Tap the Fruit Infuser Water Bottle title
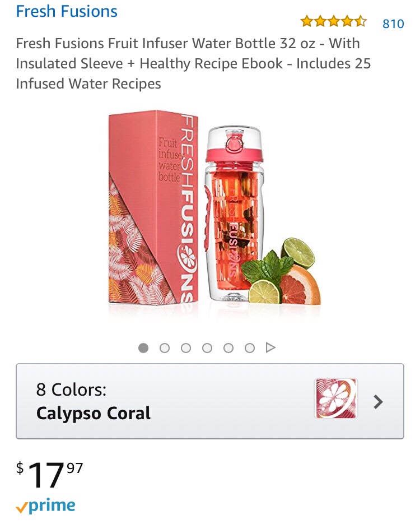The image size is (420, 524). pyautogui.click(x=188, y=63)
